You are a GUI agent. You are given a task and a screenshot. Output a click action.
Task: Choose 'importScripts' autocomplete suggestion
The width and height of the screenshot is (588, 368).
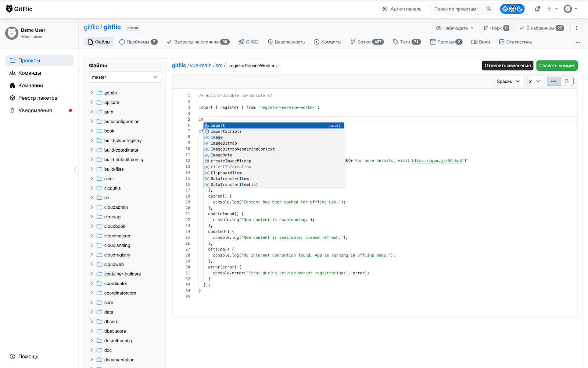[x=274, y=131]
